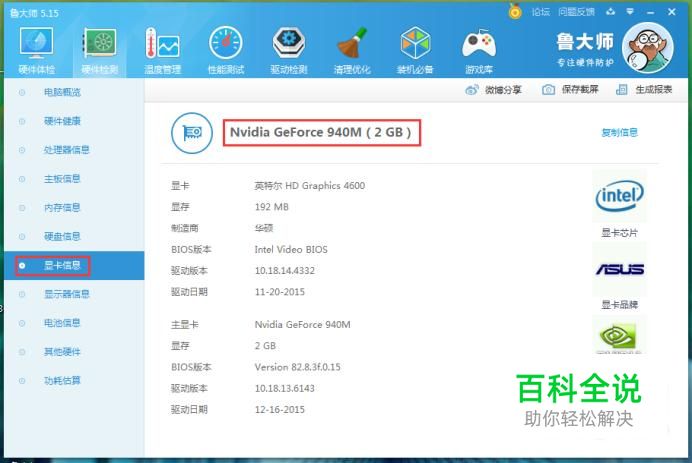Open the main menu dropdown arrow icon
692x463 pixels.
630,12
